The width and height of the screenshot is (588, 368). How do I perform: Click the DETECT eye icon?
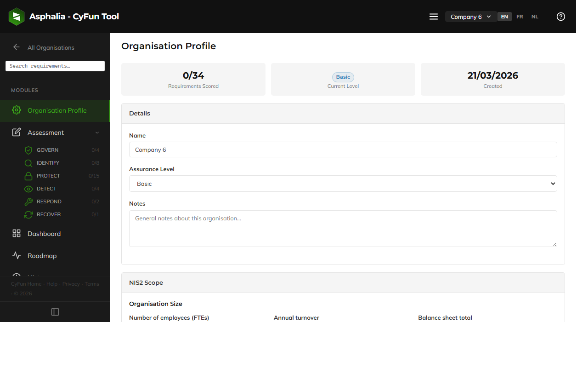pyautogui.click(x=28, y=188)
